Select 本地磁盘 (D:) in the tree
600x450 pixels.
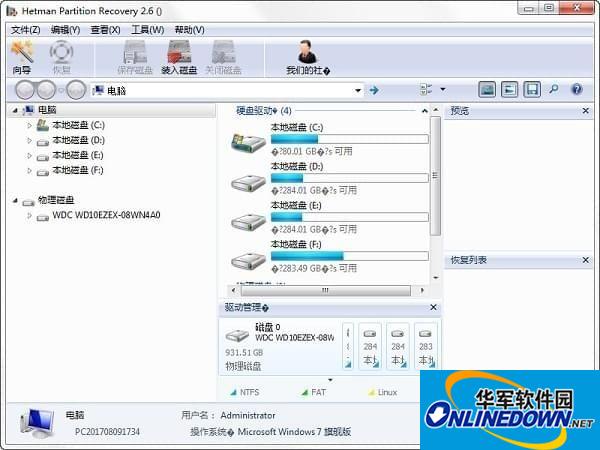tap(78, 140)
